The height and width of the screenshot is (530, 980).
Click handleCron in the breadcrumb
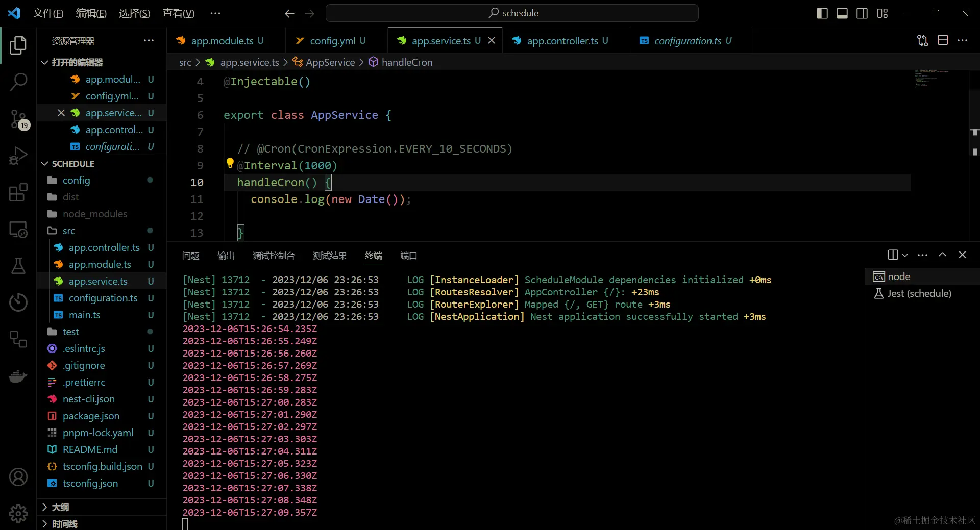pyautogui.click(x=407, y=62)
